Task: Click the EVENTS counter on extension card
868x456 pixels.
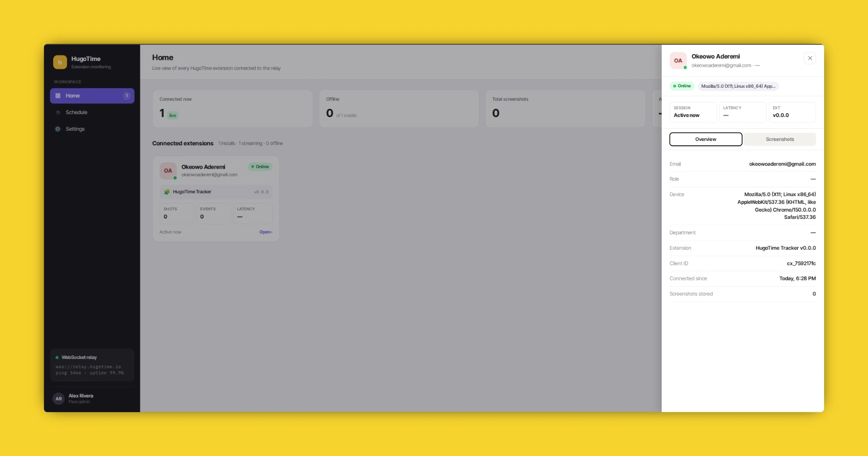Action: [x=213, y=213]
